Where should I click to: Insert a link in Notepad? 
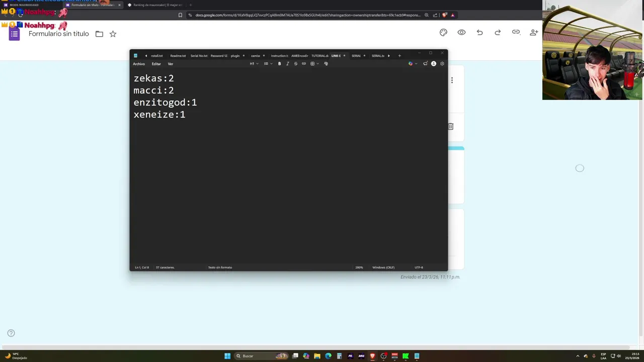[x=303, y=64]
